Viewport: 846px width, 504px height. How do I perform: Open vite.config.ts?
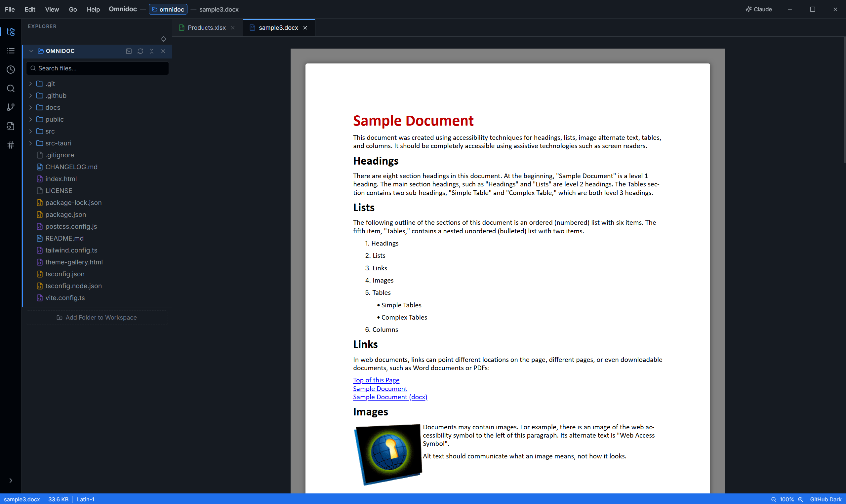(98, 297)
